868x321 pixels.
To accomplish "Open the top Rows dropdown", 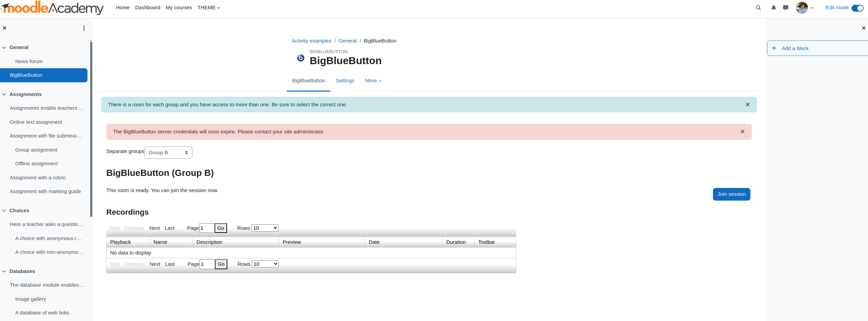I will point(265,228).
